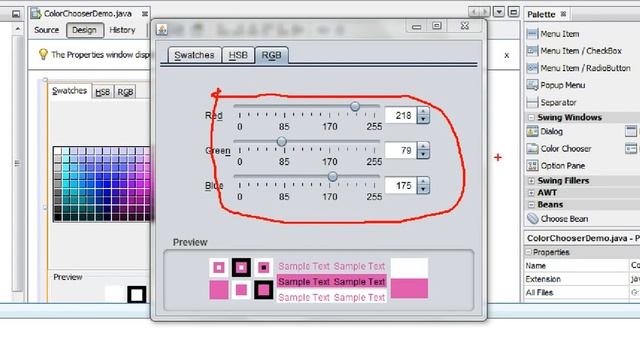Click the Green value field showing 79
Image resolution: width=640 pixels, height=360 pixels.
[401, 151]
